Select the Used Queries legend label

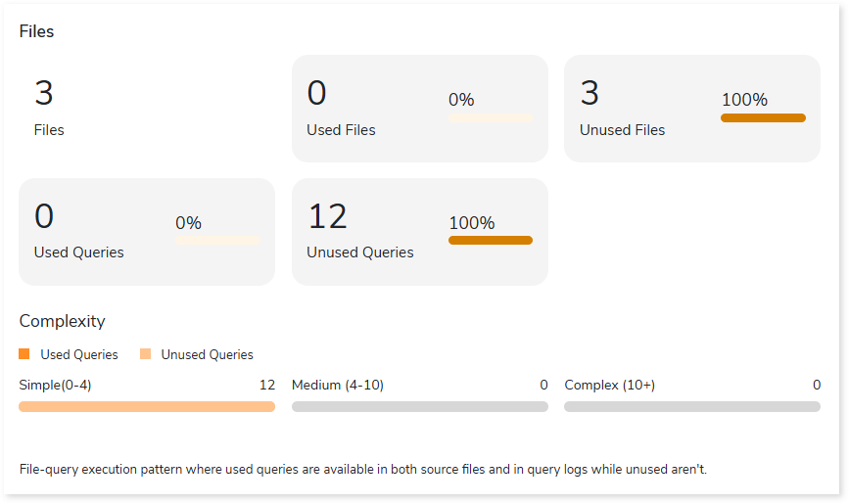(x=79, y=355)
